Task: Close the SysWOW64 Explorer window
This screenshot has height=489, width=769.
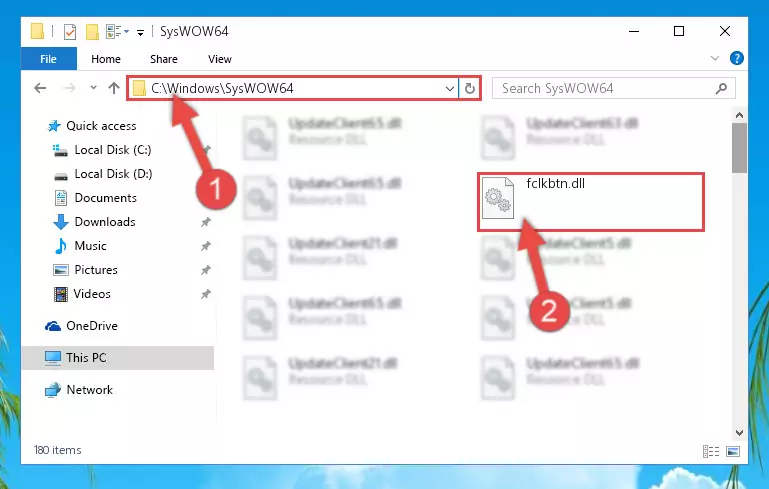Action: (724, 31)
